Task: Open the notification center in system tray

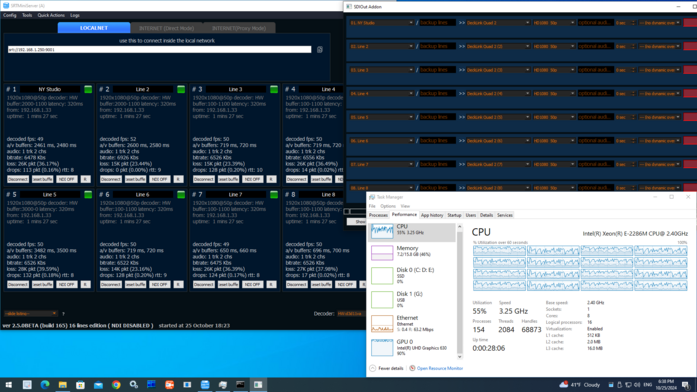Action: (x=686, y=385)
